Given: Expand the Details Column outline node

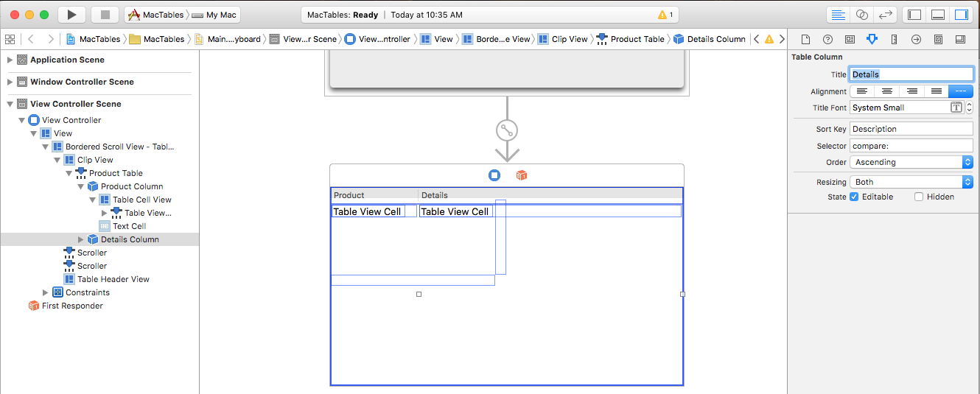Looking at the screenshot, I should pos(80,239).
